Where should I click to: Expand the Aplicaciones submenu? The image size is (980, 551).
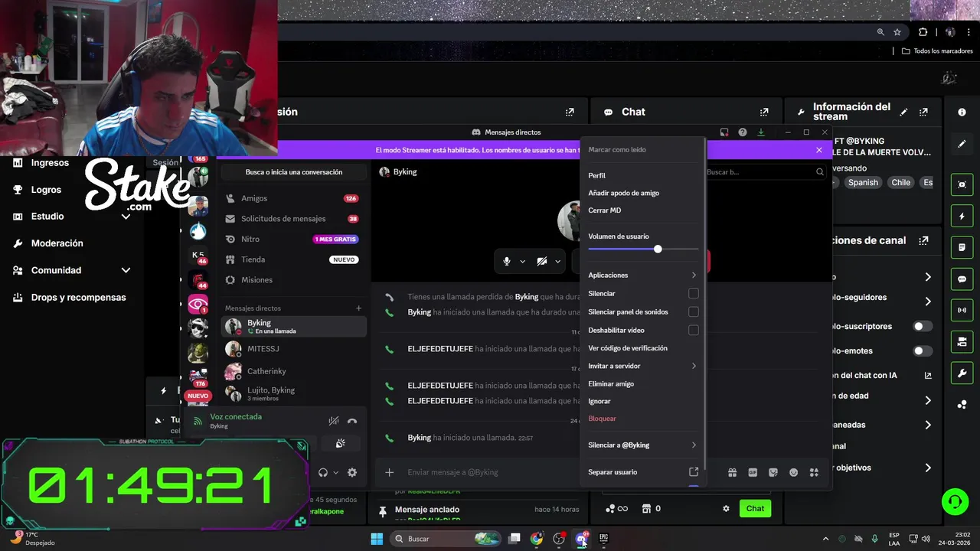pyautogui.click(x=642, y=275)
